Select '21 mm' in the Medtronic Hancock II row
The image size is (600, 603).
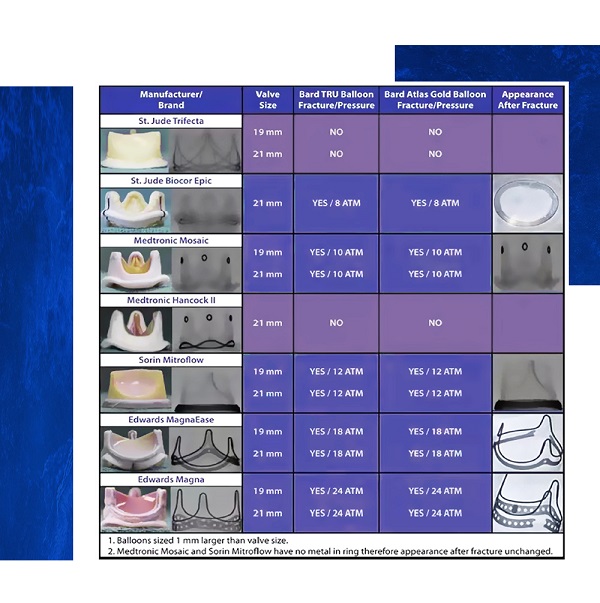(268, 323)
